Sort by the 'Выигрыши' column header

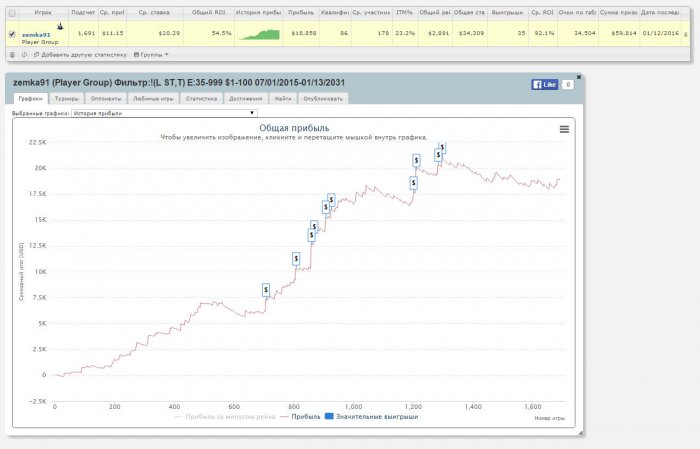pyautogui.click(x=507, y=13)
